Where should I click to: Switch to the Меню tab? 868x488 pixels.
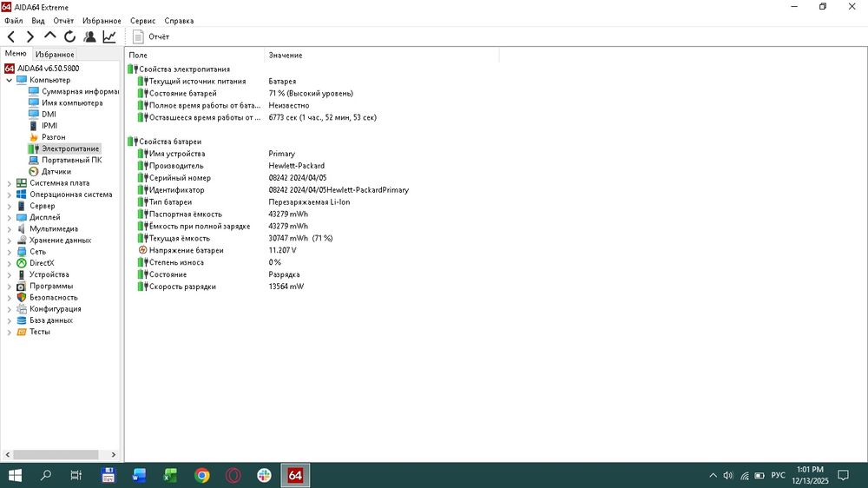[x=16, y=53]
